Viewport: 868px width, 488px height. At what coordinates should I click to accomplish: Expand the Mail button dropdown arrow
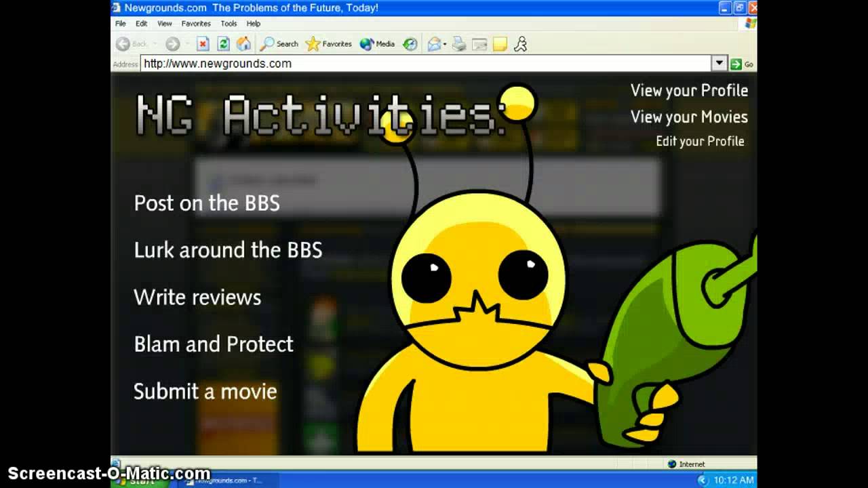445,44
